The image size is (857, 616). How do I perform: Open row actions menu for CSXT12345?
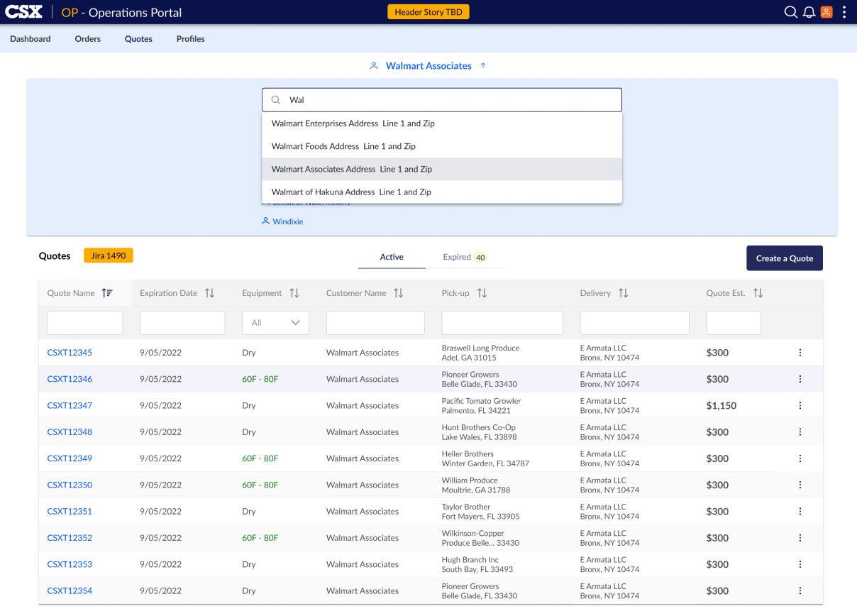pos(800,353)
